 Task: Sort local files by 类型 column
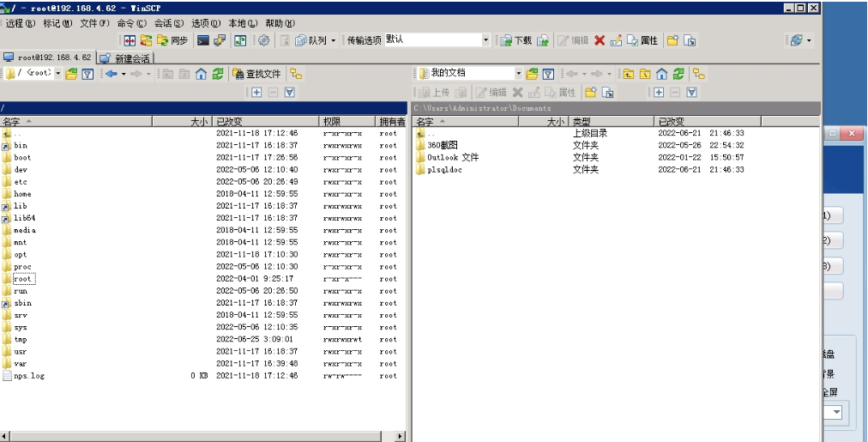click(x=612, y=121)
